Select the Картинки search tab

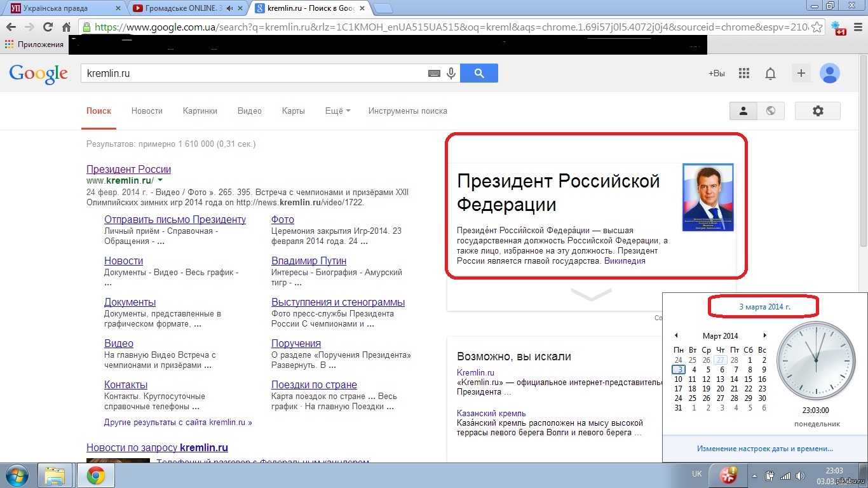[x=200, y=111]
